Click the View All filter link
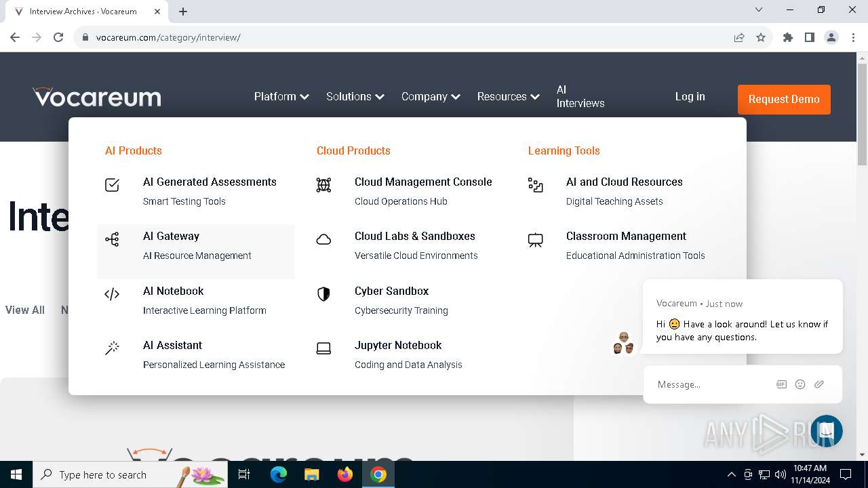The width and height of the screenshot is (868, 488). pos(25,310)
